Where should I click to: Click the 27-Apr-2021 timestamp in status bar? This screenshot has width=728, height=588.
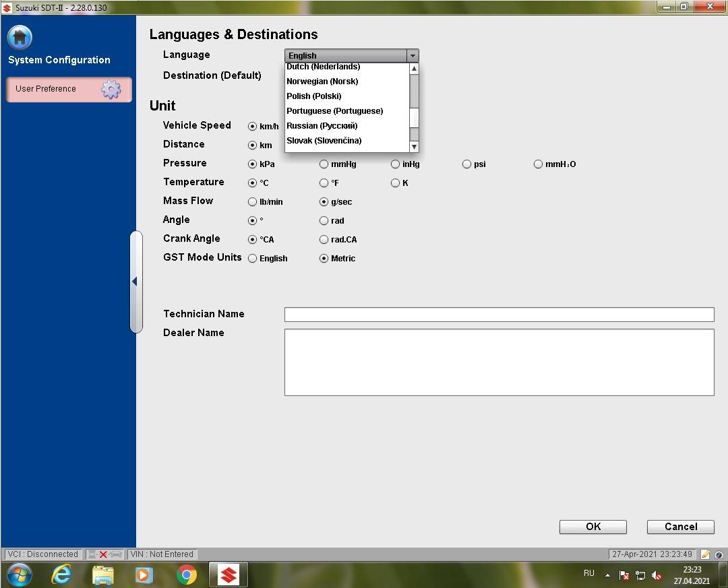pyautogui.click(x=652, y=554)
